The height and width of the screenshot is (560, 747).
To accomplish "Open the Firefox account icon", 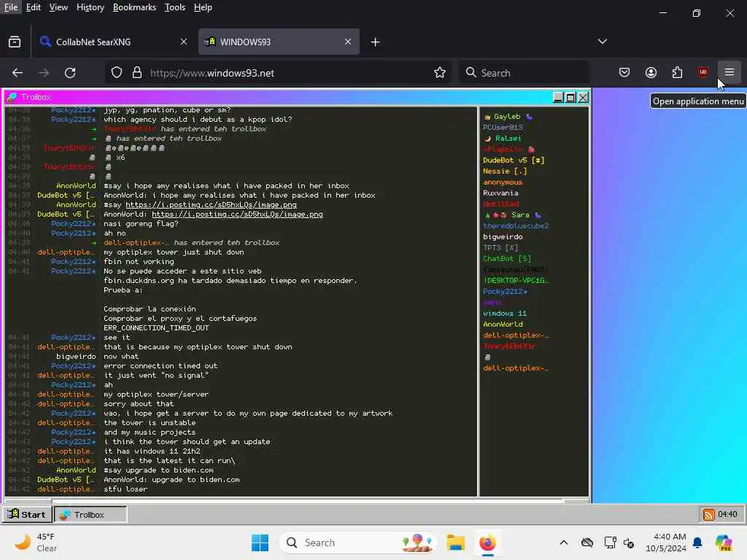I will [x=651, y=72].
